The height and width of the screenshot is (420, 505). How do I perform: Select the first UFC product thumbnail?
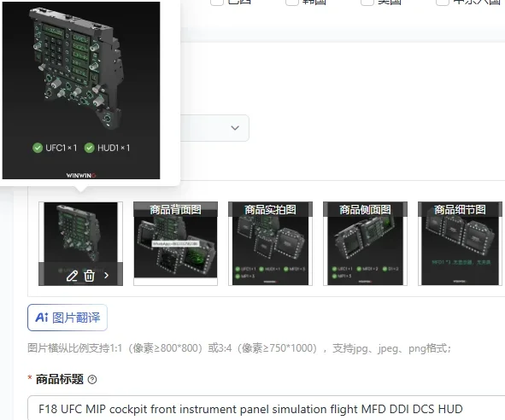click(x=80, y=243)
